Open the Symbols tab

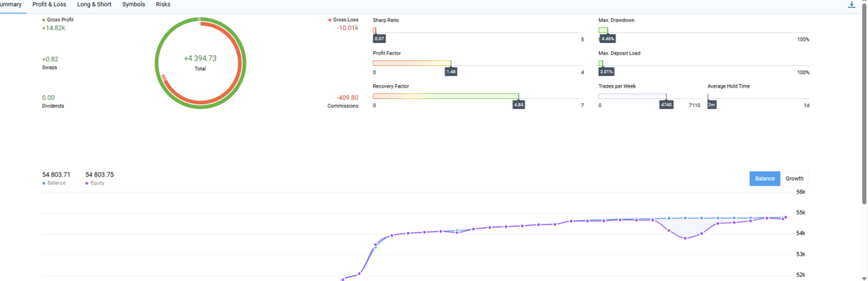[133, 5]
